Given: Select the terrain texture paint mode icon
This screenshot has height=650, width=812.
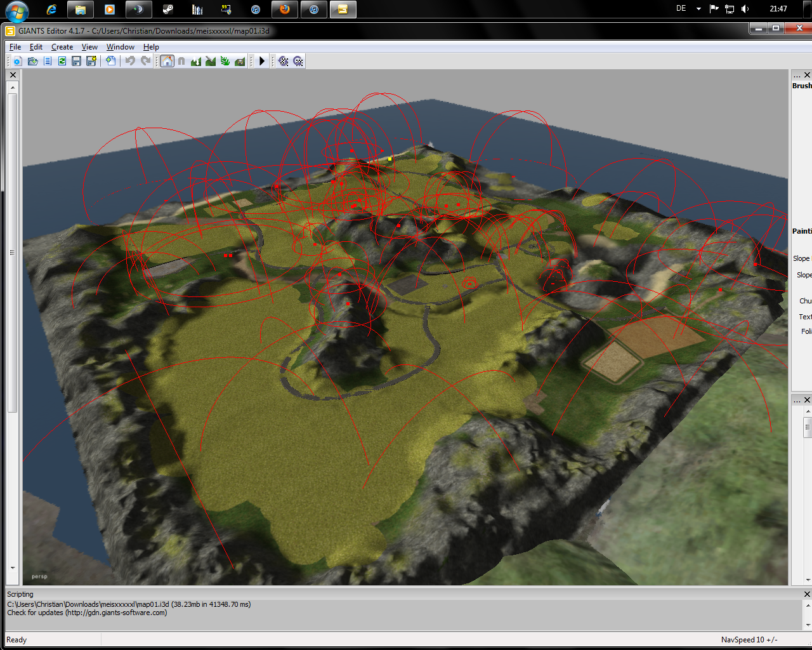Looking at the screenshot, I should (211, 61).
